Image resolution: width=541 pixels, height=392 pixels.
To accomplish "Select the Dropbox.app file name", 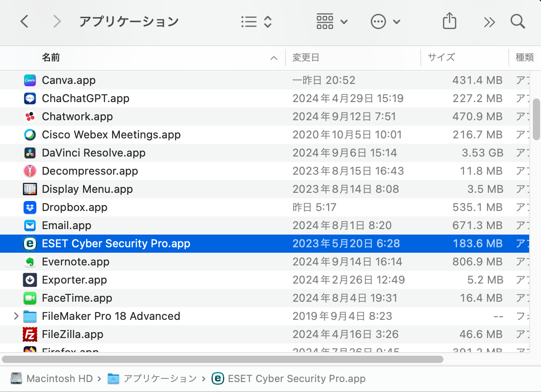I will click(74, 207).
